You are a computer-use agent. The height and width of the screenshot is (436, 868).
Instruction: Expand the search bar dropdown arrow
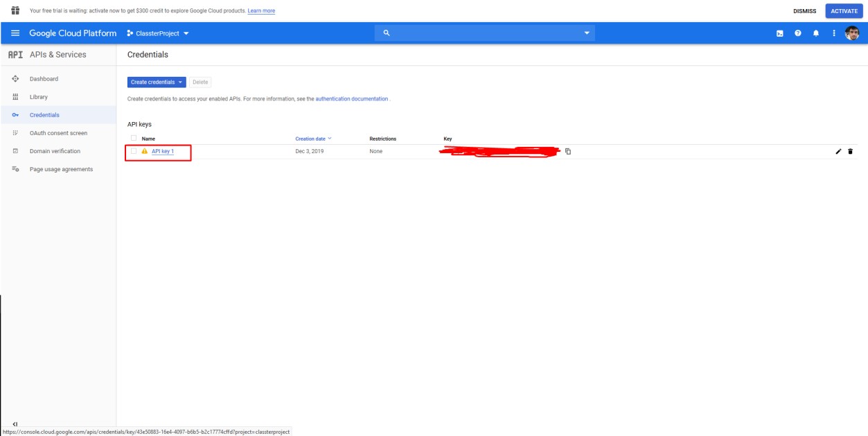[586, 33]
